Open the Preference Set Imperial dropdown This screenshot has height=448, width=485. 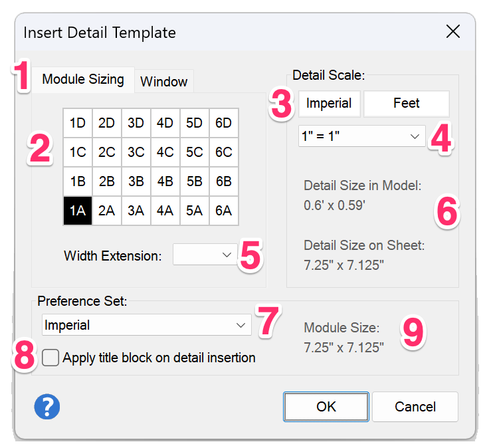pyautogui.click(x=147, y=325)
